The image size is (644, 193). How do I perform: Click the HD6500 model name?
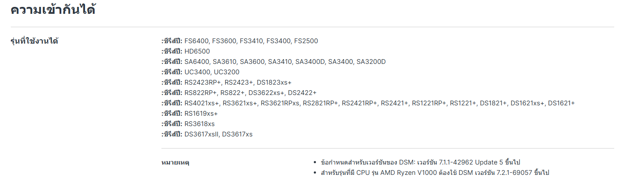197,51
